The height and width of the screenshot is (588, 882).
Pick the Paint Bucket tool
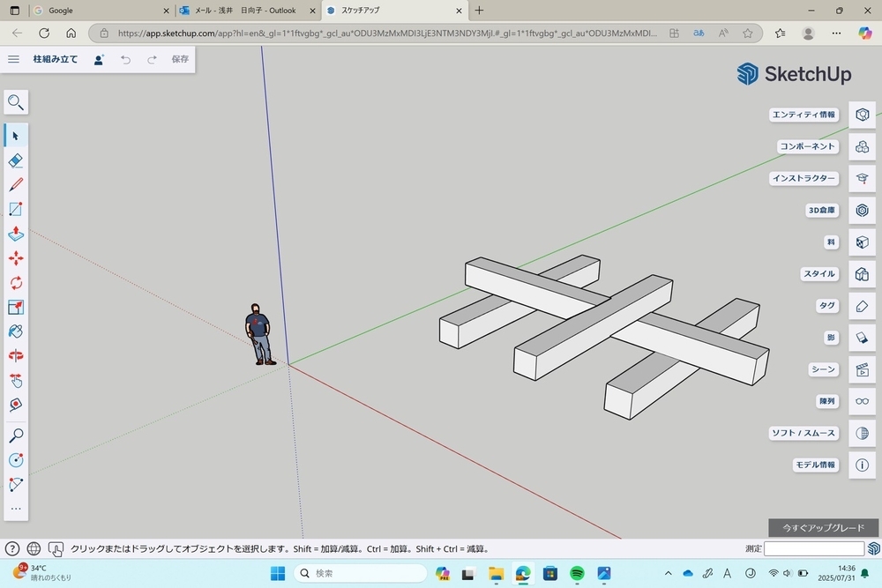tap(16, 331)
